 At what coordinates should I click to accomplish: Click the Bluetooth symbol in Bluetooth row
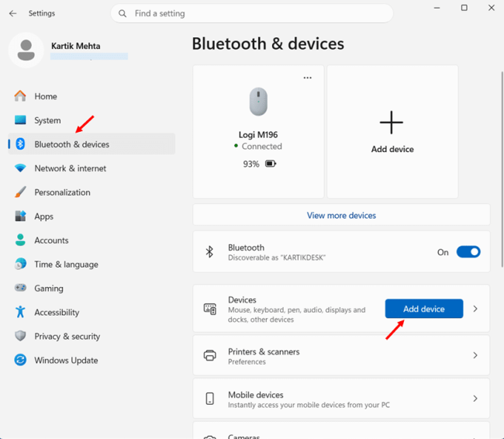tap(209, 252)
